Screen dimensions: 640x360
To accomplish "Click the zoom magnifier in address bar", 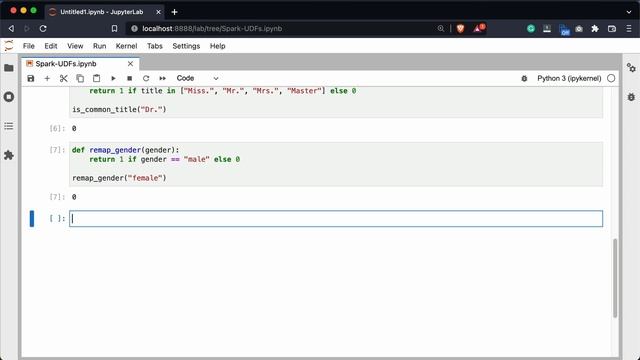I will [x=441, y=29].
